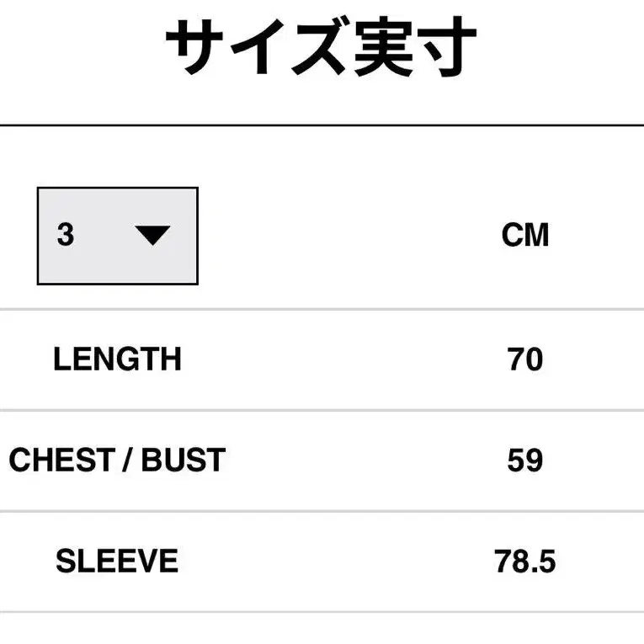Open the size selector dropdown box

pos(118,236)
